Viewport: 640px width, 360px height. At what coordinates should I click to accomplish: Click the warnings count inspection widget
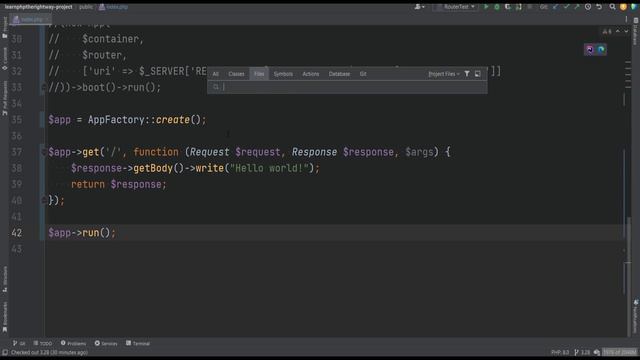click(607, 31)
